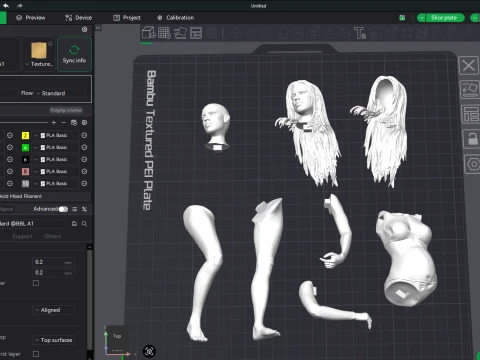
Task: Toggle the Advanced mode switch
Action: 63,209
